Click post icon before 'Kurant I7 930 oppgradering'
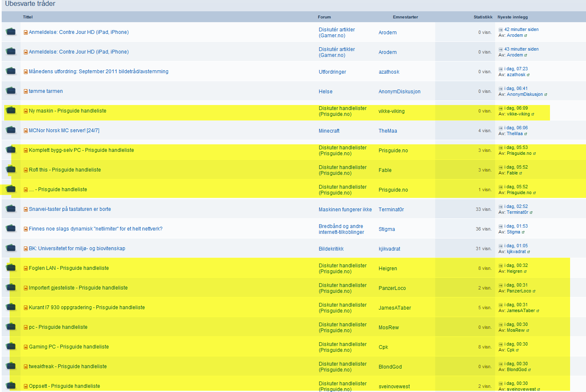This screenshot has height=392, width=586. 26,308
